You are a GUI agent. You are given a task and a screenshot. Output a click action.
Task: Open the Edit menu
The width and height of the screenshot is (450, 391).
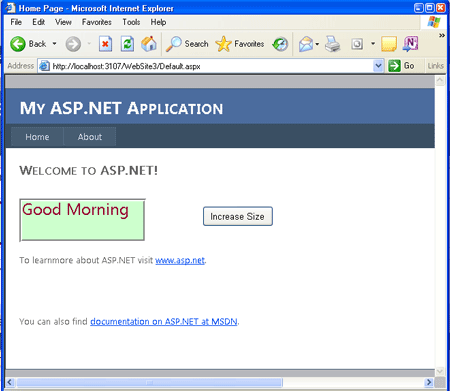(38, 22)
